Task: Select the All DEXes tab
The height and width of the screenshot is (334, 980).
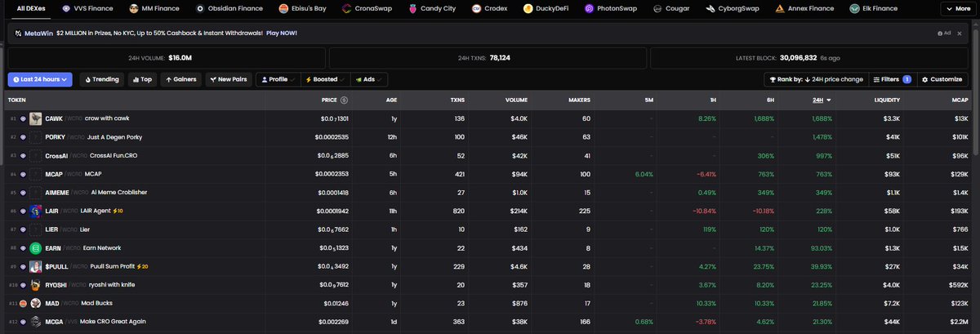Action: 31,8
